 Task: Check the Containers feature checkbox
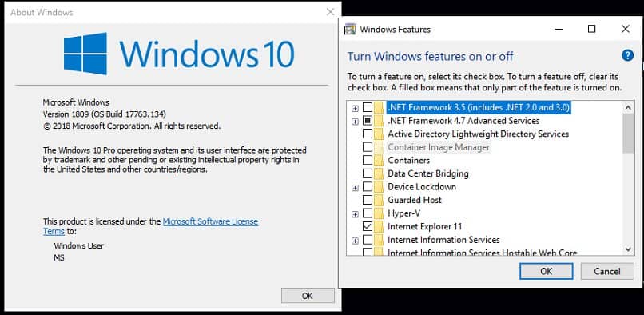[x=368, y=160]
